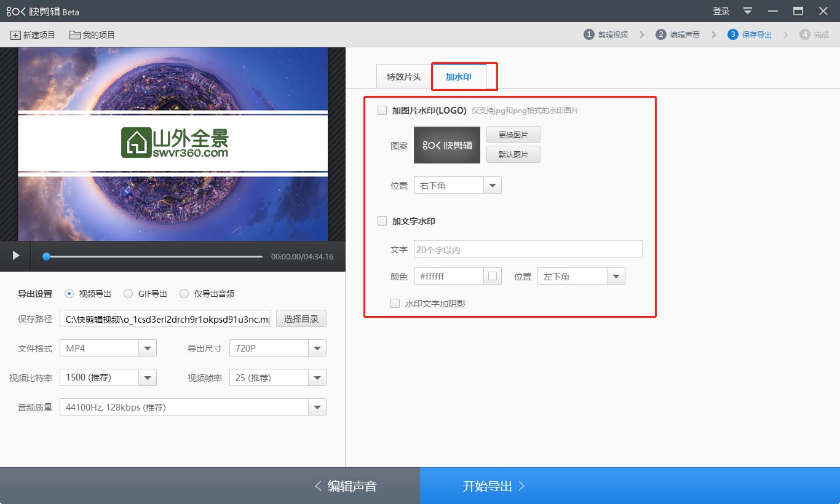Click the watermark logo preview image
The image size is (840, 504).
446,145
